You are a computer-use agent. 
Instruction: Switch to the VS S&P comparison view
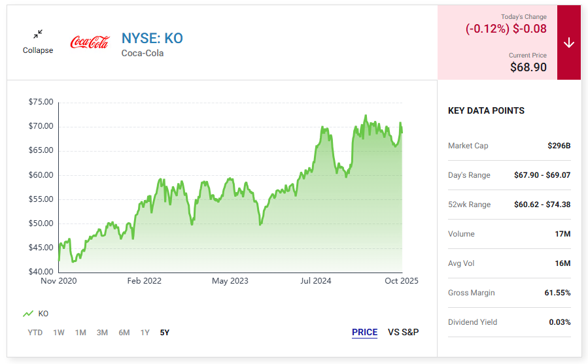coord(404,332)
